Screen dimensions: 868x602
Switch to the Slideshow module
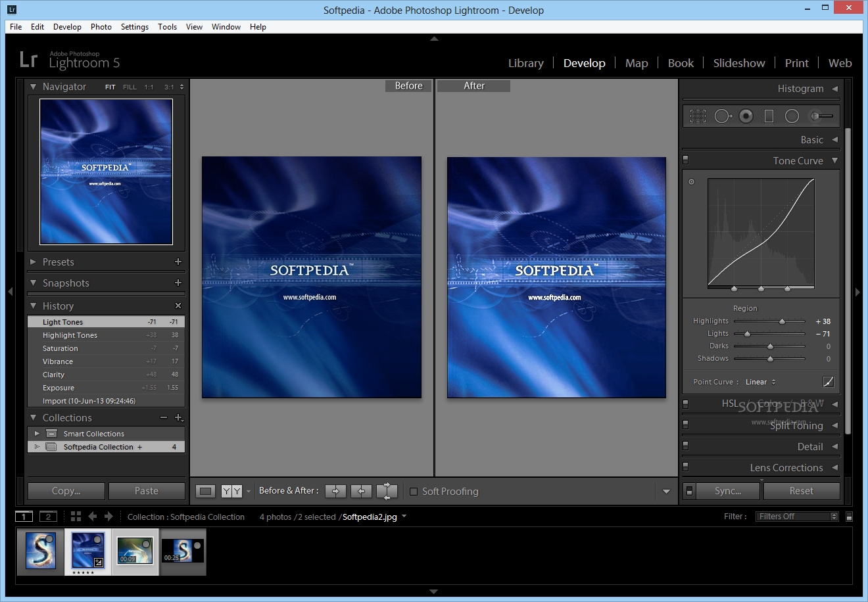739,63
